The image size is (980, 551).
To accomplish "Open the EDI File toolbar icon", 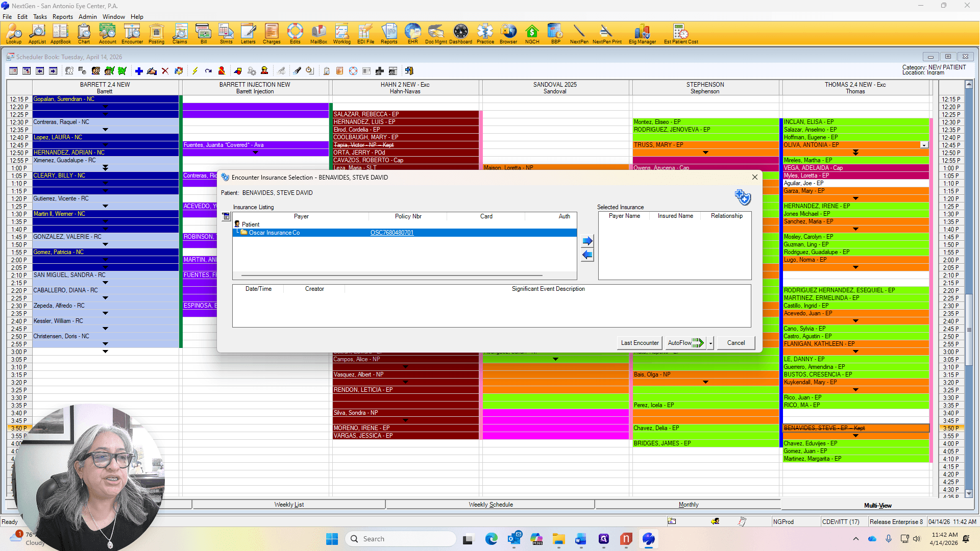I will (x=365, y=34).
